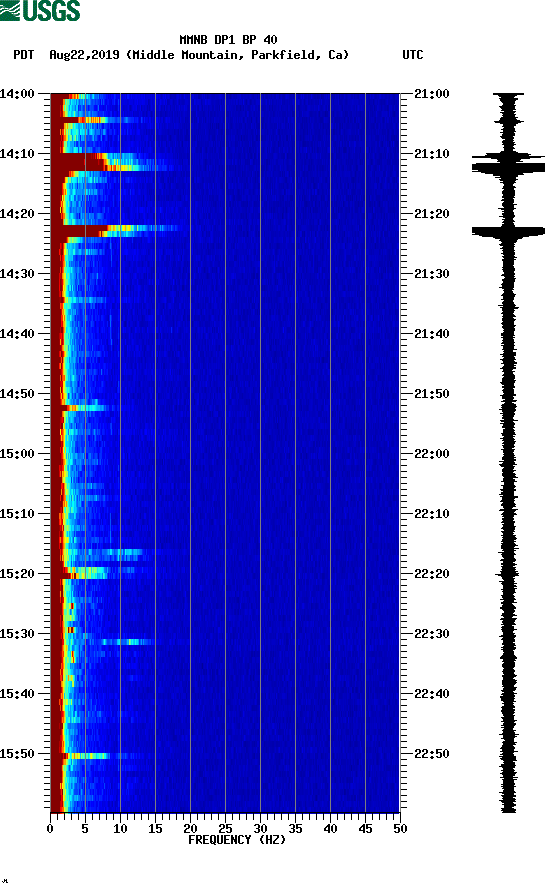Click the '21:50' UTC time label

[x=432, y=394]
